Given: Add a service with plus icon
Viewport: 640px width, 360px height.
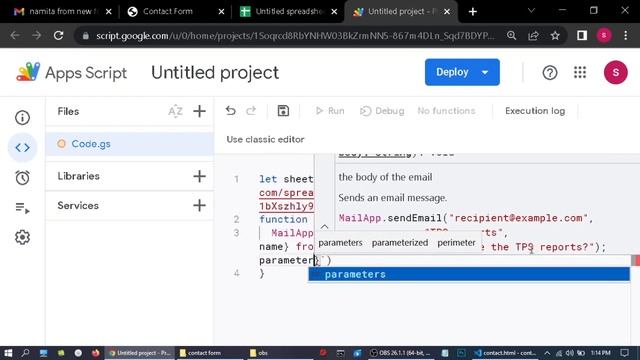Looking at the screenshot, I should (x=199, y=205).
